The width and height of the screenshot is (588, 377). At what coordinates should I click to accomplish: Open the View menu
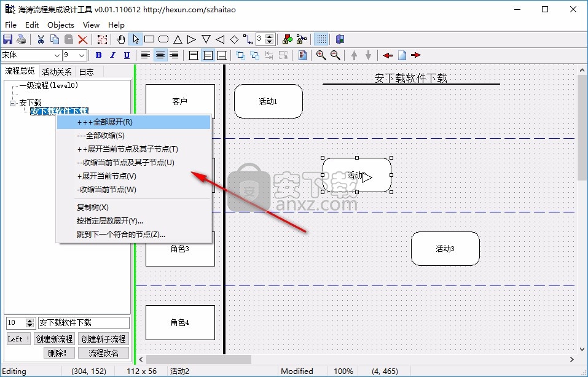91,25
